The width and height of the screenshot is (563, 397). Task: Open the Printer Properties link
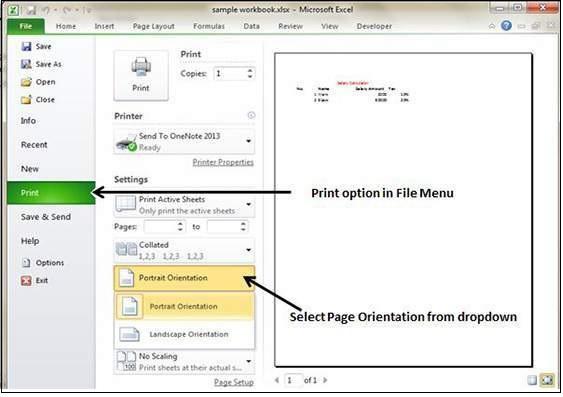click(223, 162)
